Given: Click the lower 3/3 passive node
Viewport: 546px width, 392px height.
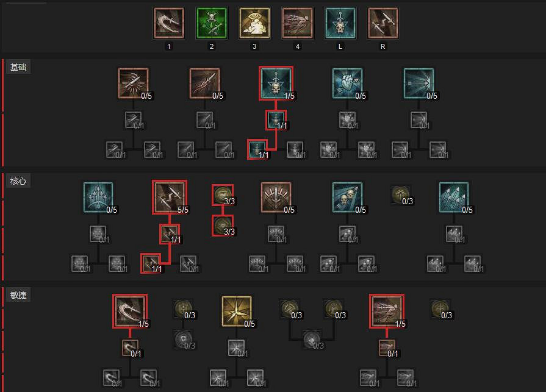Looking at the screenshot, I should tap(223, 226).
